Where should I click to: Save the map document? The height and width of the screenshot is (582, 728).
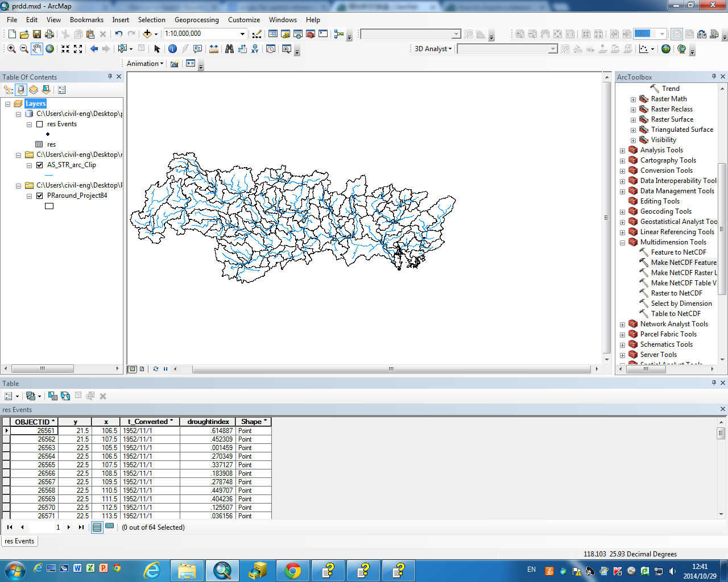point(37,34)
